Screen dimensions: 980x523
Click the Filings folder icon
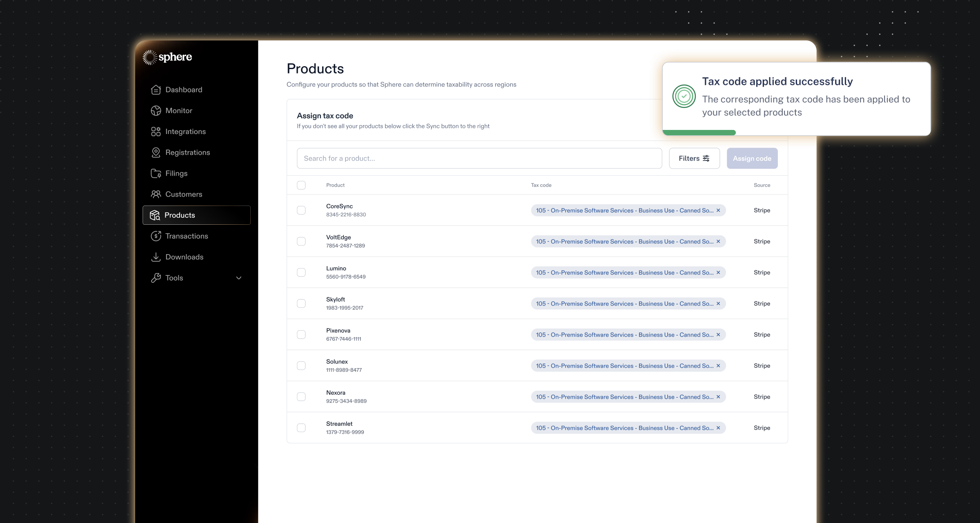click(156, 173)
